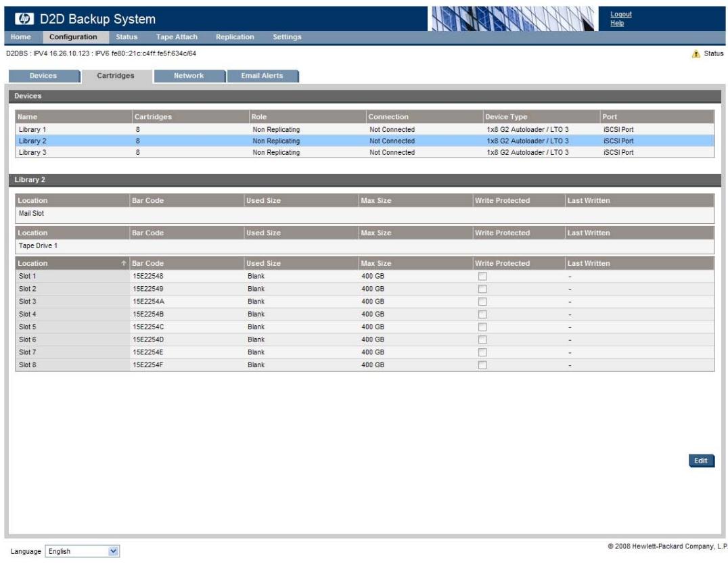This screenshot has height=564, width=728.
Task: Switch to the Cartridges tab
Action: [x=116, y=76]
